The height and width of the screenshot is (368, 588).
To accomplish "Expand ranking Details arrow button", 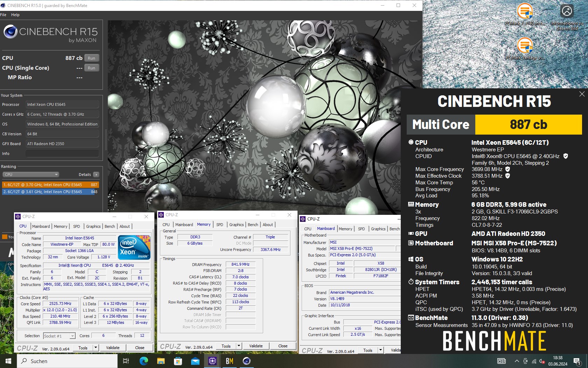I will tap(96, 175).
